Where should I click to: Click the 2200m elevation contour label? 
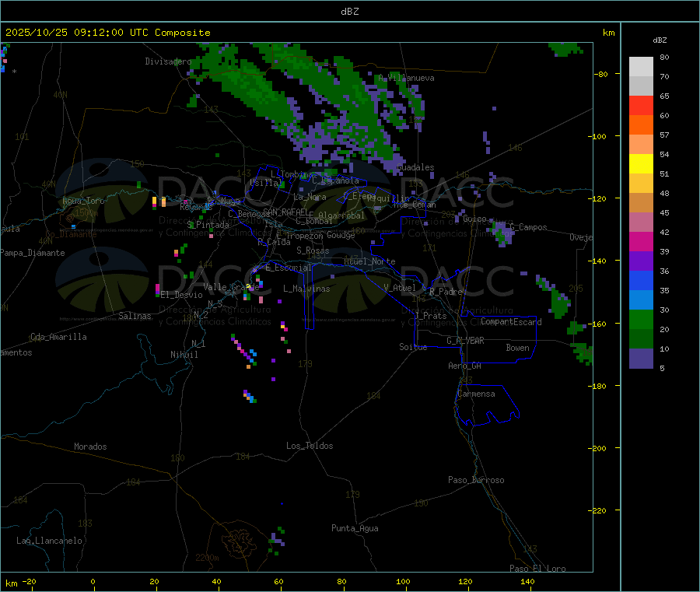click(x=207, y=558)
